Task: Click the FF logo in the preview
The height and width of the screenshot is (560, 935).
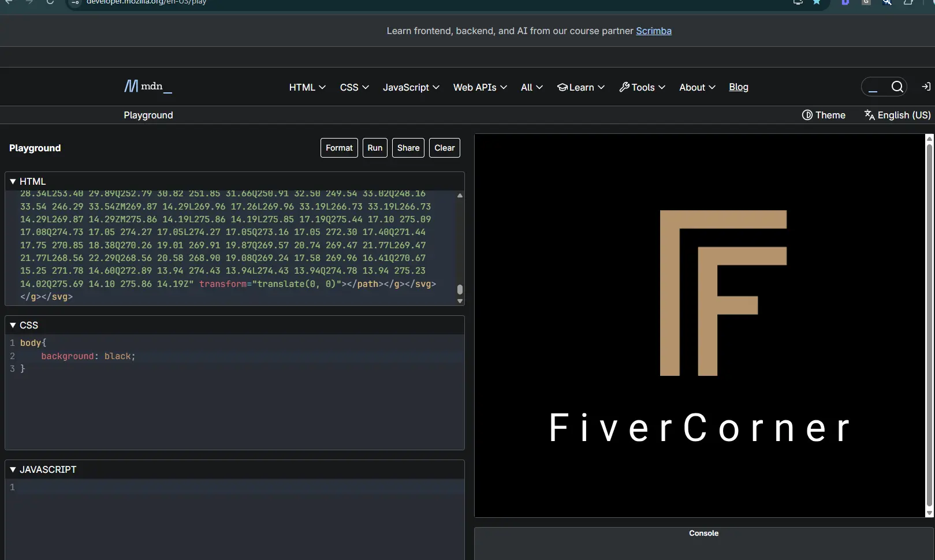Action: [x=723, y=293]
